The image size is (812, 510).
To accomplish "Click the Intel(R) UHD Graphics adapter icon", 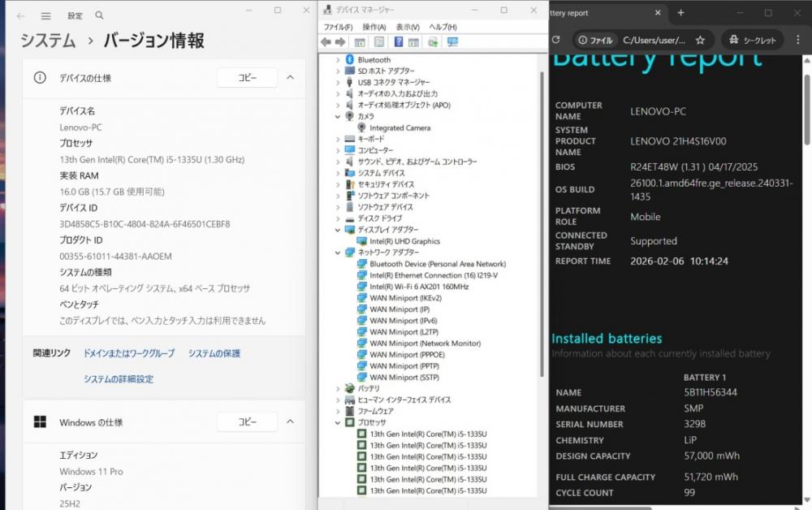I will 361,240.
